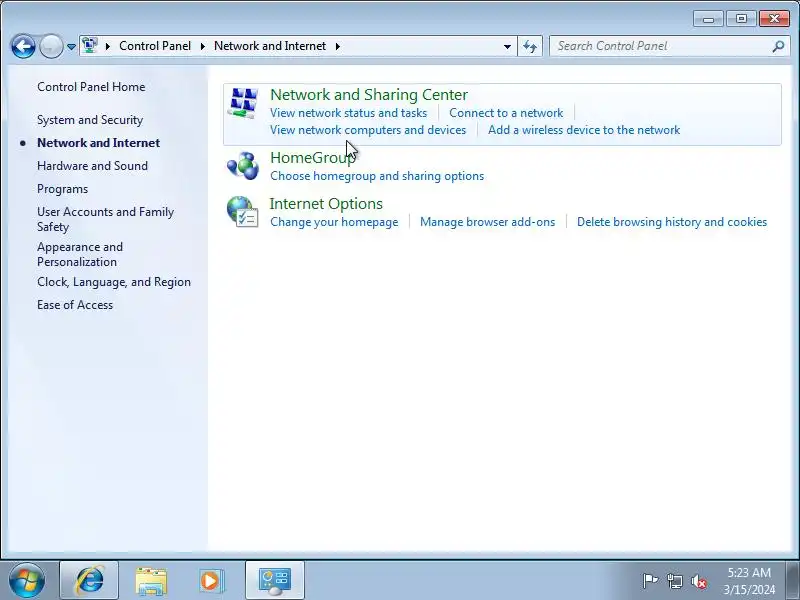Click Manage browser add-ons
Screen dimensions: 800x600
tap(487, 222)
